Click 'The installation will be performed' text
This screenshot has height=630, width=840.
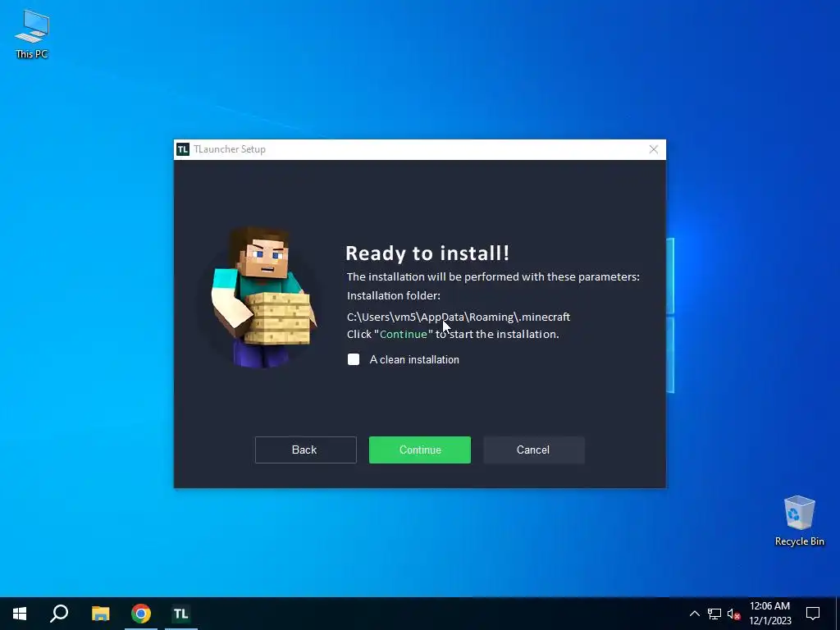(493, 277)
